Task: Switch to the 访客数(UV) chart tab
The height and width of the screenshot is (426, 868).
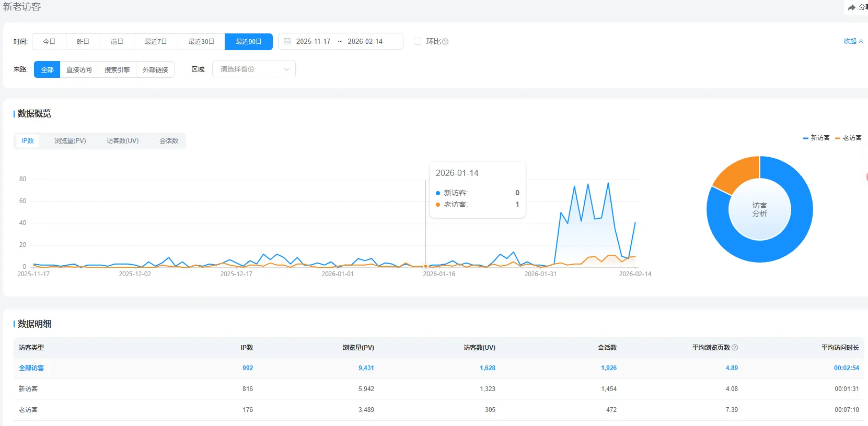Action: [x=123, y=141]
